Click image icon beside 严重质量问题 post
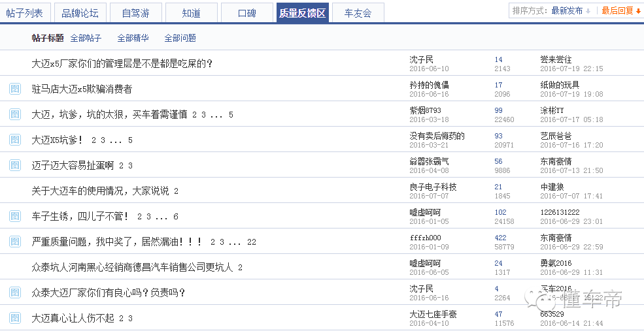Screen dimensions: 644x331 tap(15, 241)
